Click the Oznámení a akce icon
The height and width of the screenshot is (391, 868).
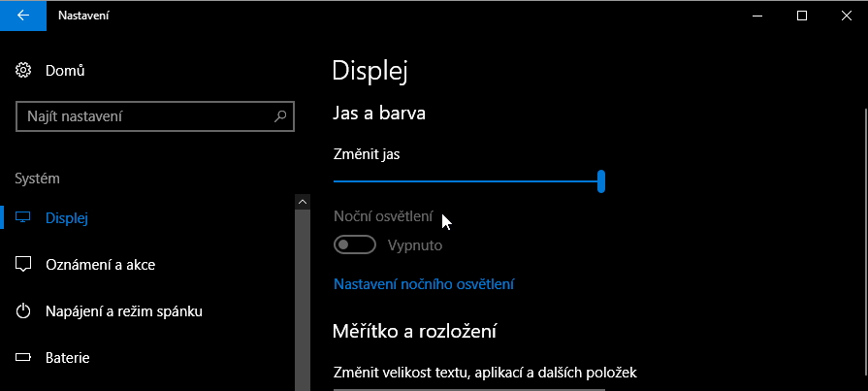click(24, 264)
